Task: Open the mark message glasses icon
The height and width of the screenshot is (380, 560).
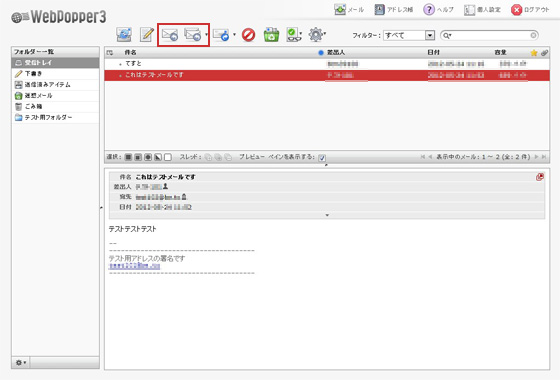Action: click(x=293, y=35)
